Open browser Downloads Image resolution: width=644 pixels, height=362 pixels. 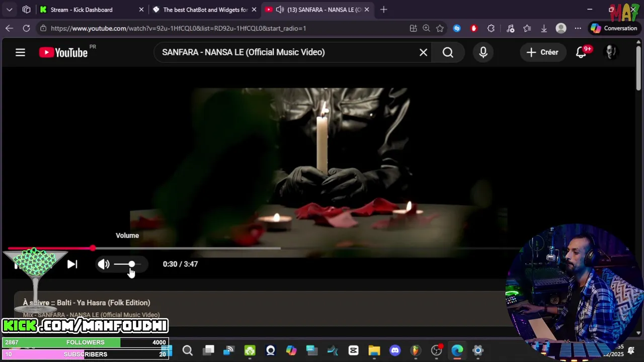544,29
